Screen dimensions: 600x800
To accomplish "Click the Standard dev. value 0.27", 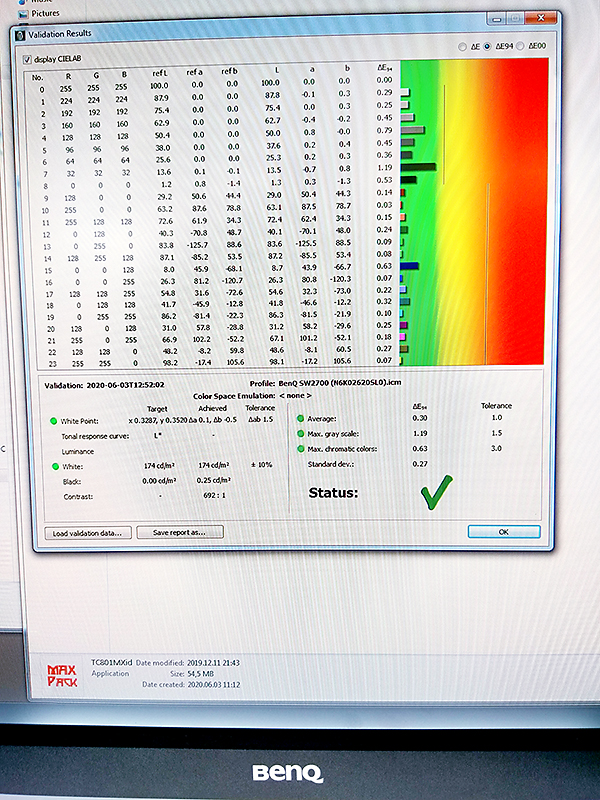I will point(420,464).
